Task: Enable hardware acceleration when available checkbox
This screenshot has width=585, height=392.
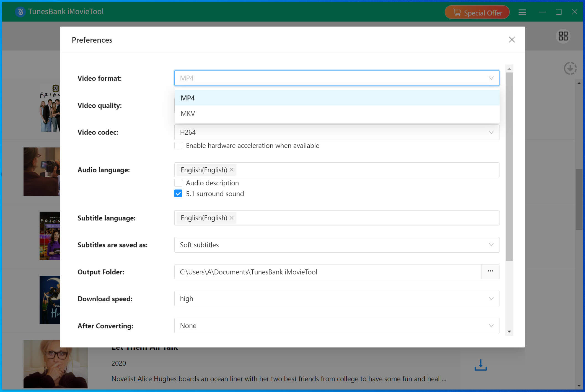Action: coord(178,146)
